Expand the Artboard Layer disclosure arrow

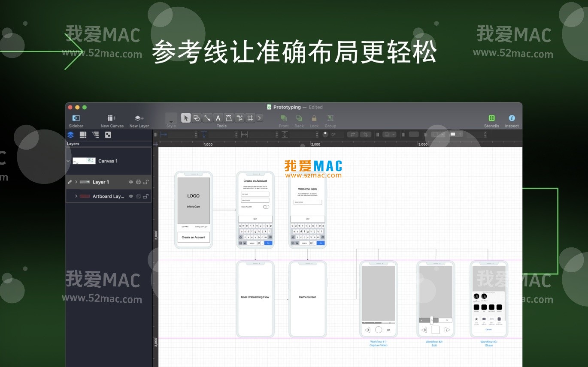tap(76, 196)
